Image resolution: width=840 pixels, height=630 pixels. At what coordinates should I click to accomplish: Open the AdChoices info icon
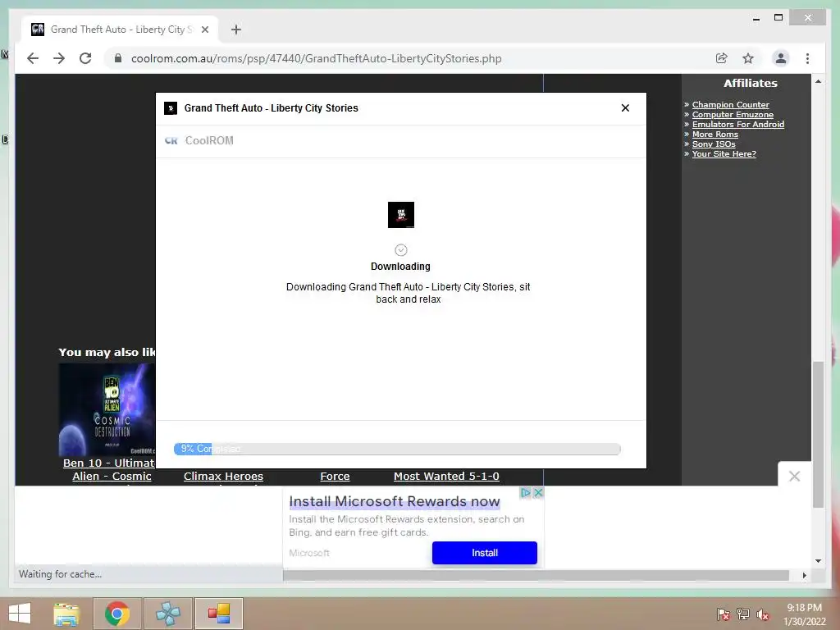coord(526,492)
